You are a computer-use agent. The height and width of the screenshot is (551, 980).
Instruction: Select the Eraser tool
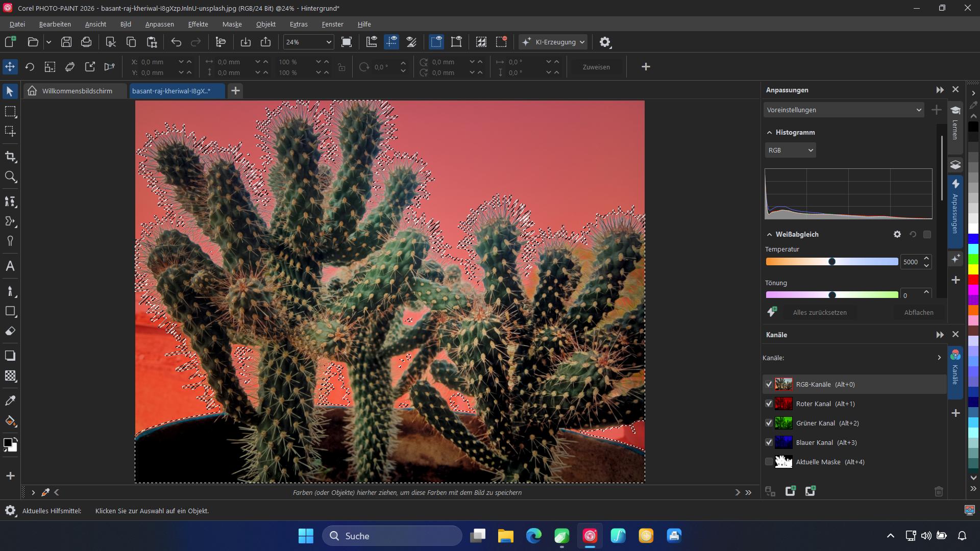pos(10,331)
